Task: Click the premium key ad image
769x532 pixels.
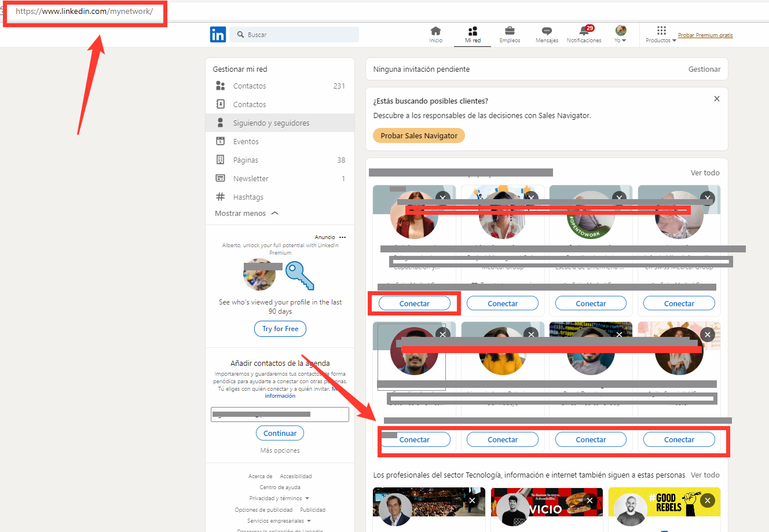Action: (x=300, y=276)
